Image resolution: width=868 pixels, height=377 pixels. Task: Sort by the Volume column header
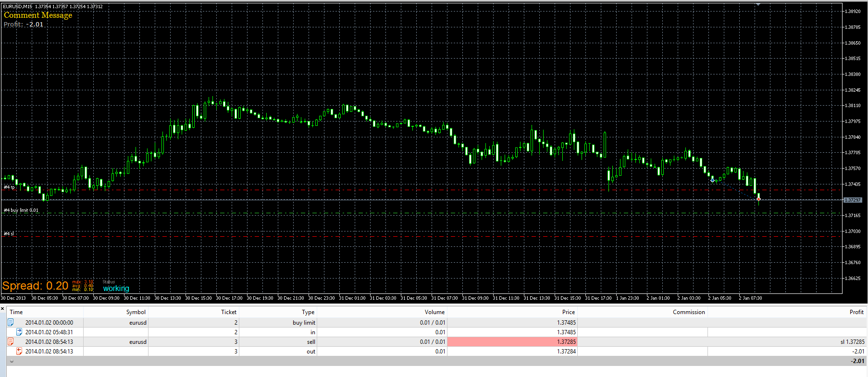(434, 312)
